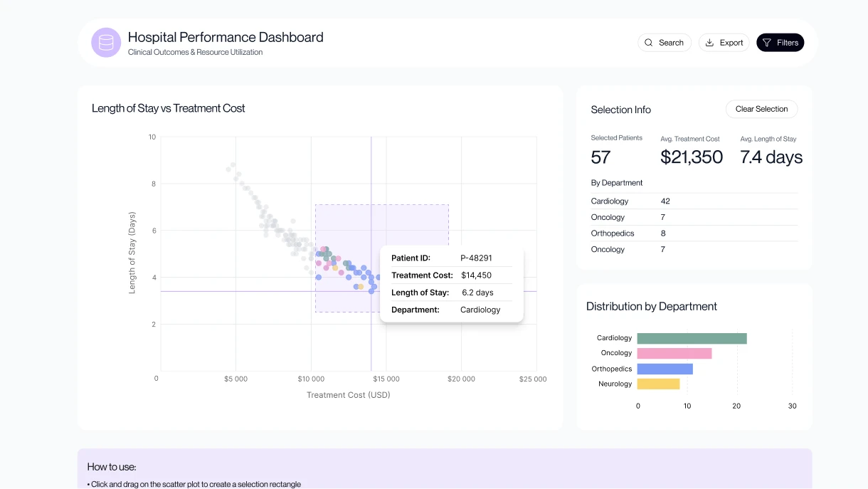Click the magnifier icon in Search button
868x489 pixels.
coord(648,43)
